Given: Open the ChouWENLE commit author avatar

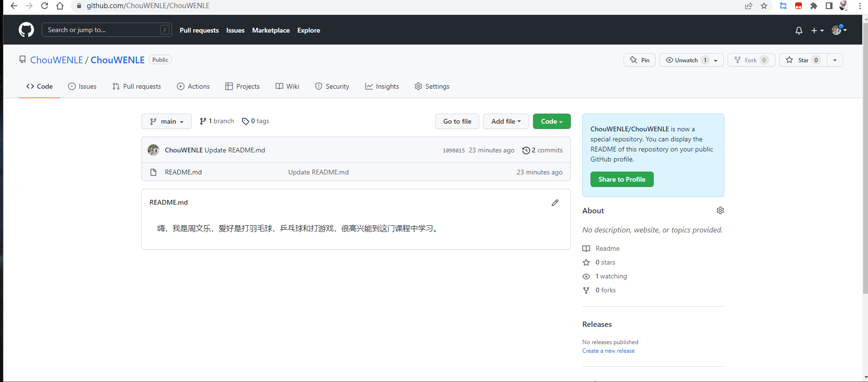Looking at the screenshot, I should pyautogui.click(x=153, y=150).
